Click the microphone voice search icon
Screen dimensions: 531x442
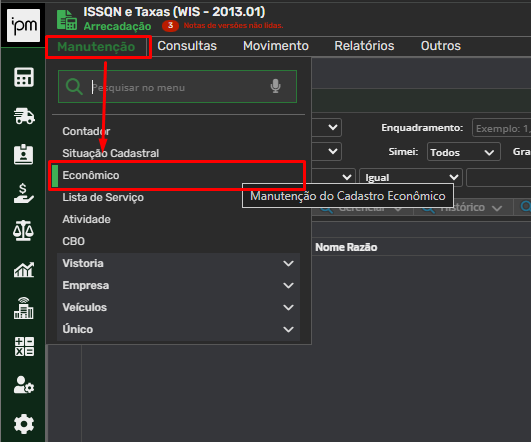click(276, 86)
